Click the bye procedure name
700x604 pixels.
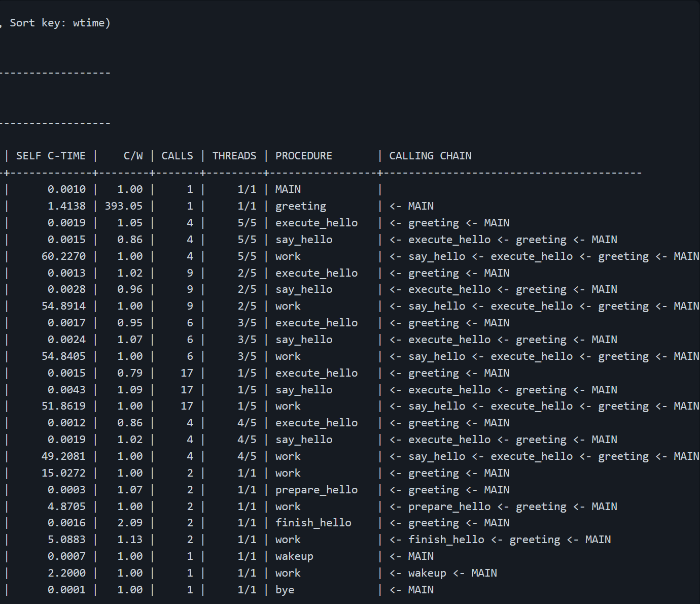pyautogui.click(x=285, y=590)
